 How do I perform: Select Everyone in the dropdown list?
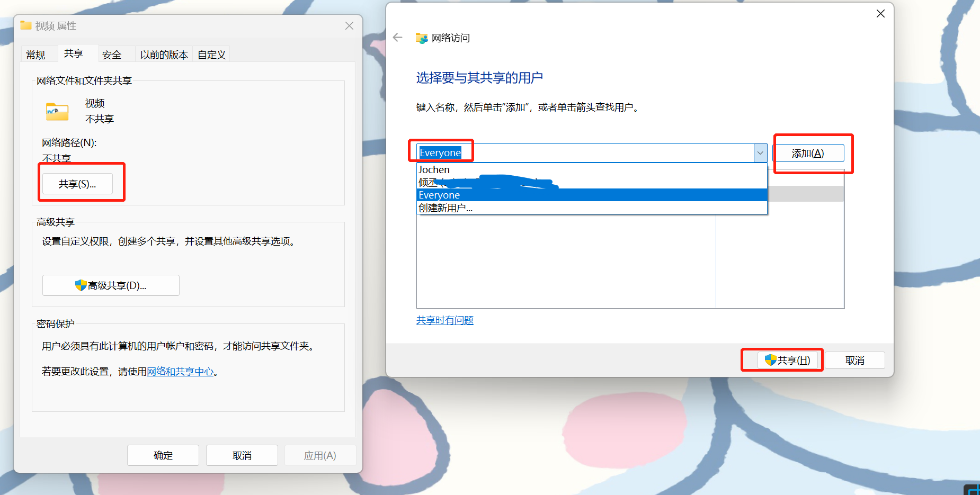[439, 195]
